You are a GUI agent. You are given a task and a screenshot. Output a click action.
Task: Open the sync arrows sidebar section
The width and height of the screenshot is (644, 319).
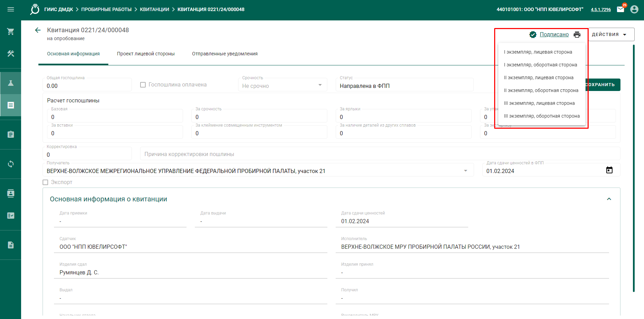tap(11, 164)
